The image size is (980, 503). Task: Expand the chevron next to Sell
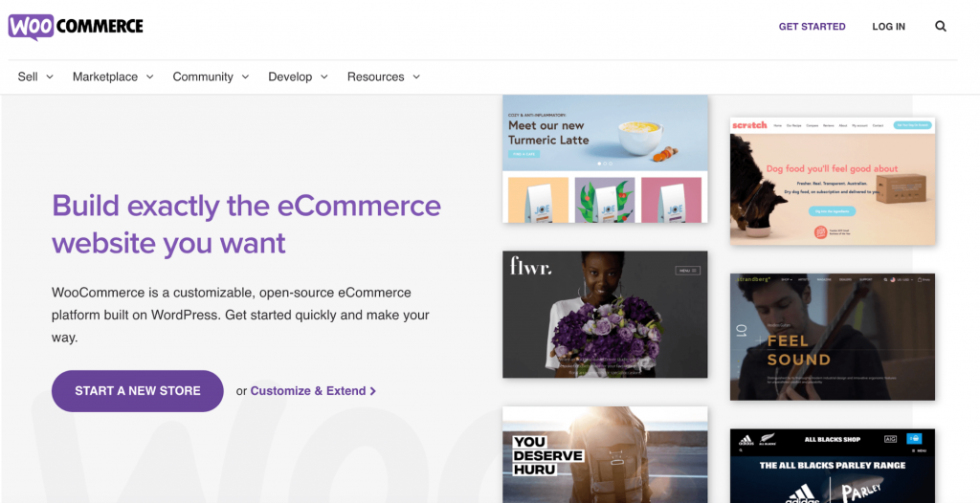coord(50,77)
